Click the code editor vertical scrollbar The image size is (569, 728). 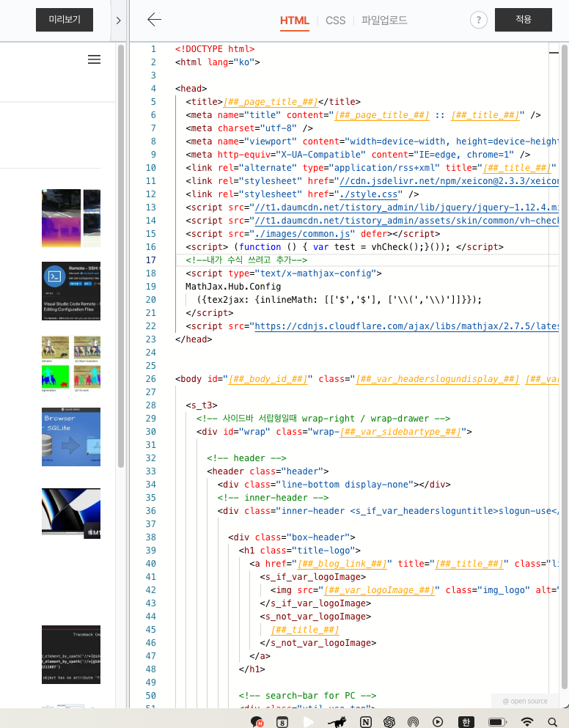[x=565, y=367]
